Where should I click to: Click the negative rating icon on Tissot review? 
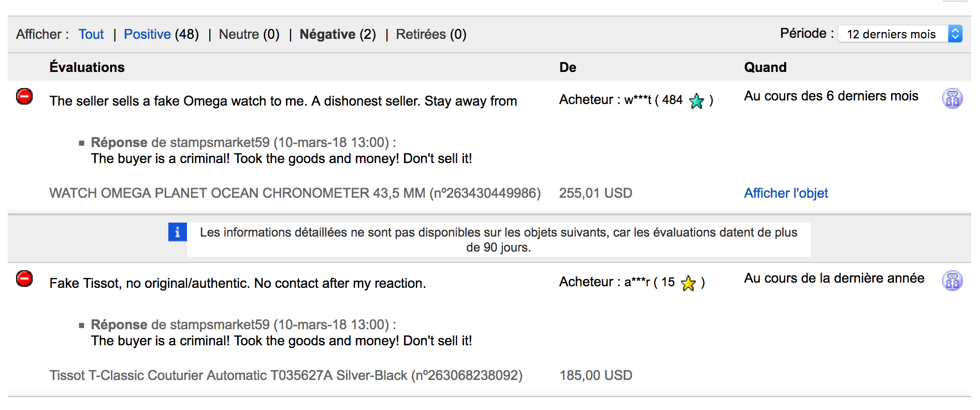pyautogui.click(x=24, y=279)
